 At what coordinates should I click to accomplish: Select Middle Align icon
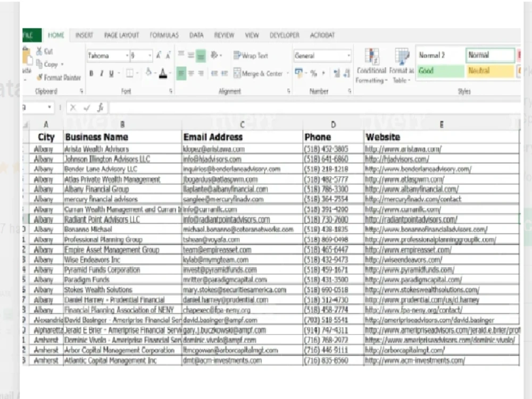(x=191, y=55)
